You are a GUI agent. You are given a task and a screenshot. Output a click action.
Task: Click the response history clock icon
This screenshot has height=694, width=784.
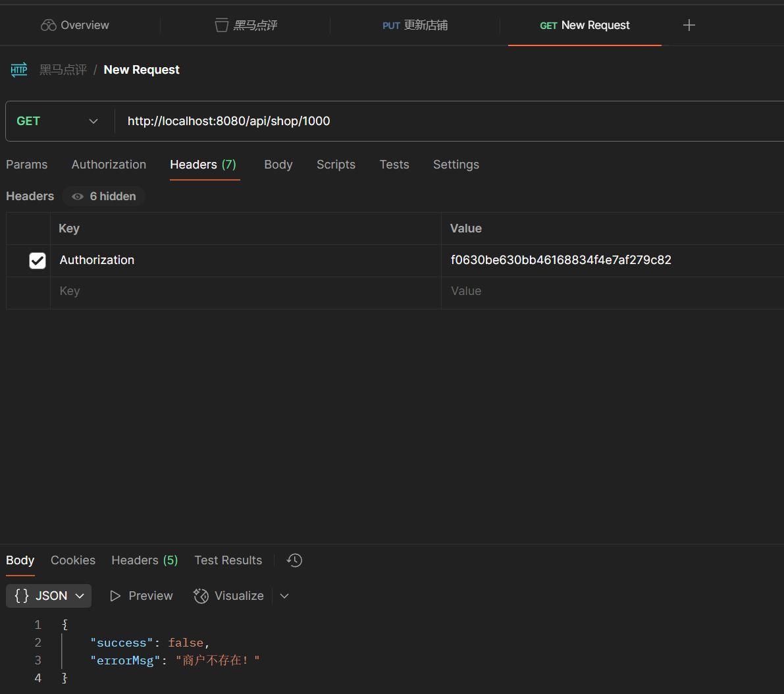(x=294, y=560)
